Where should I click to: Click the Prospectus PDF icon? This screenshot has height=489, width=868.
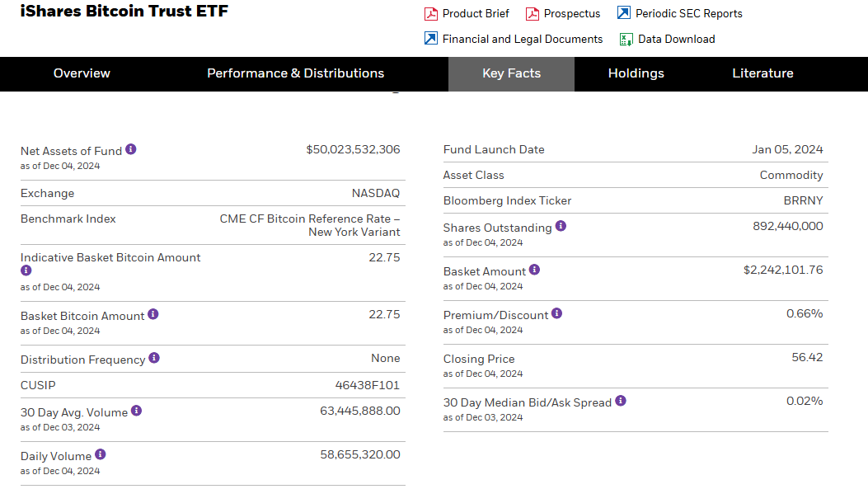coord(532,14)
